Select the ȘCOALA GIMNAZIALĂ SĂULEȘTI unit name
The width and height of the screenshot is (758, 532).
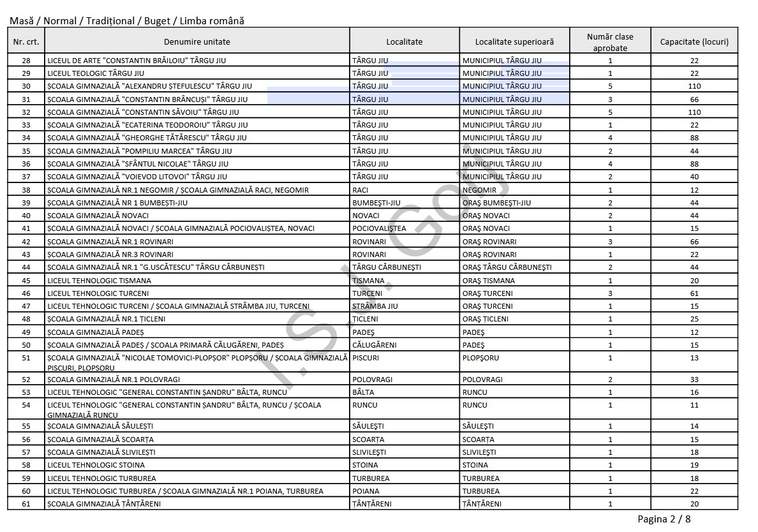tap(100, 426)
